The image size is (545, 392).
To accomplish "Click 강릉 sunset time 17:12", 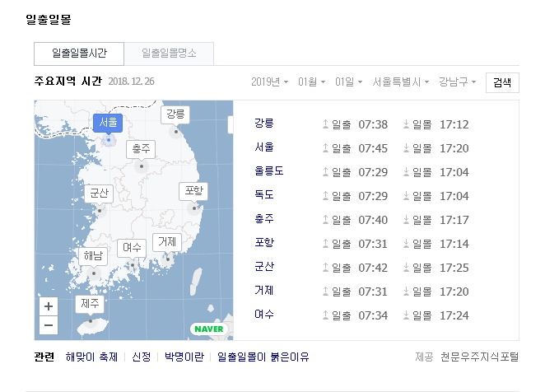I will coord(454,124).
